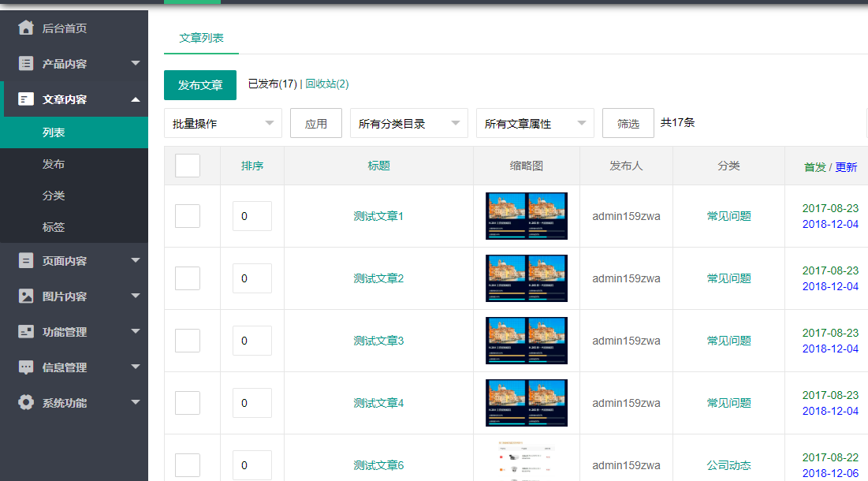Viewport: 868px width, 481px height.
Task: Select the checkbox next to 测试文章3
Action: [x=188, y=341]
